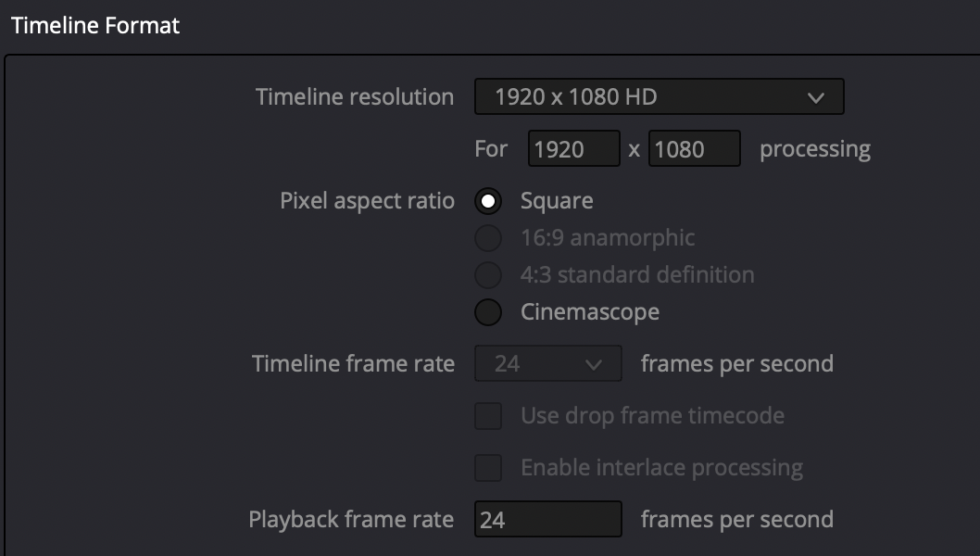
Task: Select the Square pixel aspect ratio
Action: pyautogui.click(x=488, y=201)
